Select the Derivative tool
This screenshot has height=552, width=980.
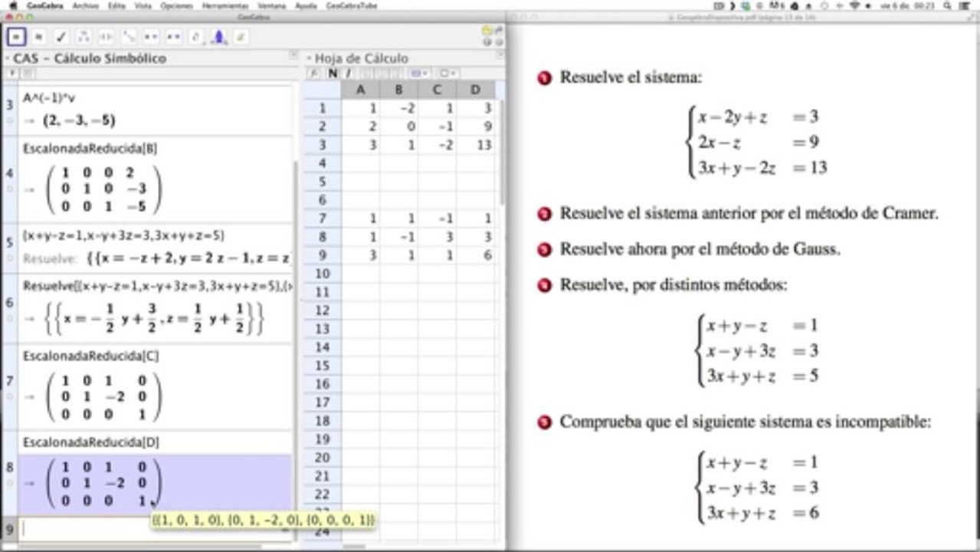pos(197,37)
